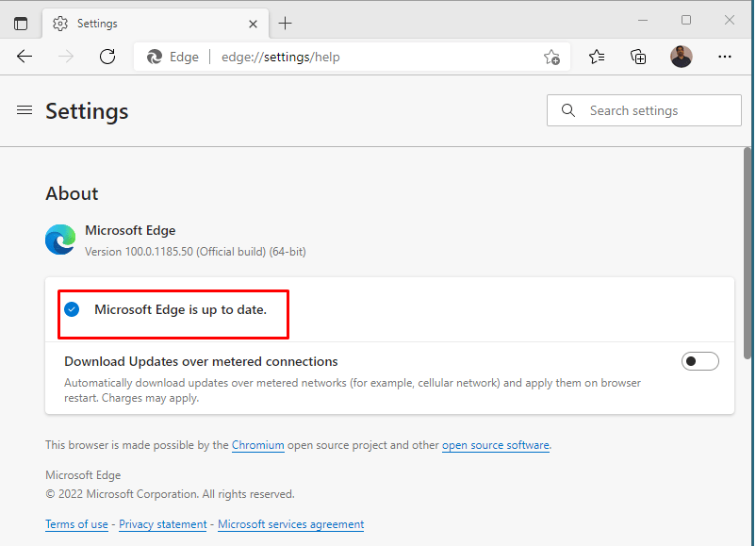The width and height of the screenshot is (756, 546).
Task: Click the back navigation arrow
Action: click(x=24, y=57)
